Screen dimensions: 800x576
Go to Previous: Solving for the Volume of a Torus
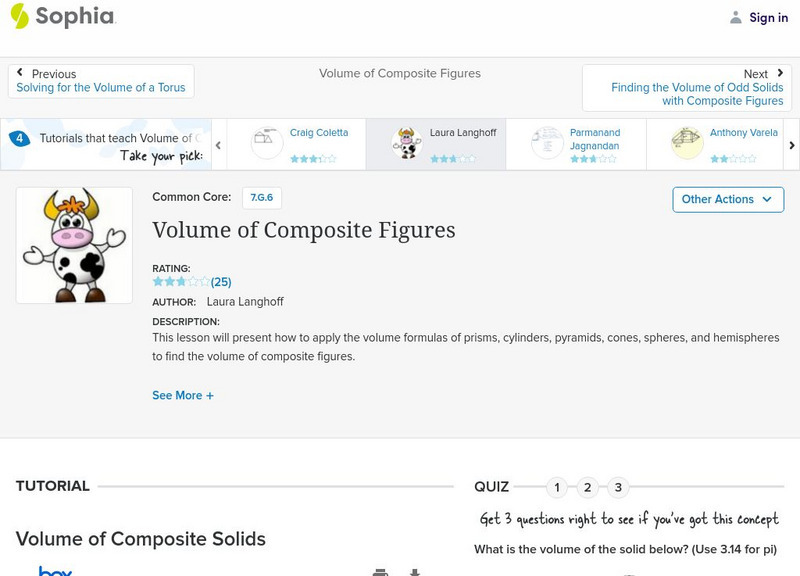tap(101, 81)
